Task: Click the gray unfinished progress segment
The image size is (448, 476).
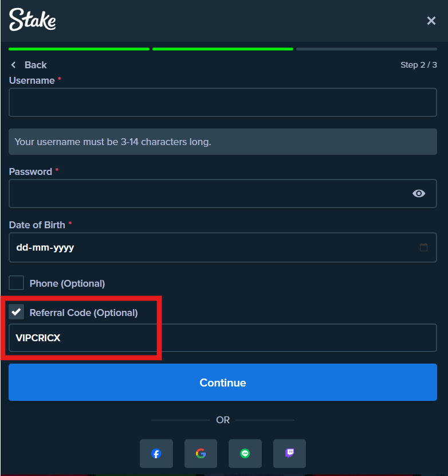Action: coord(367,49)
